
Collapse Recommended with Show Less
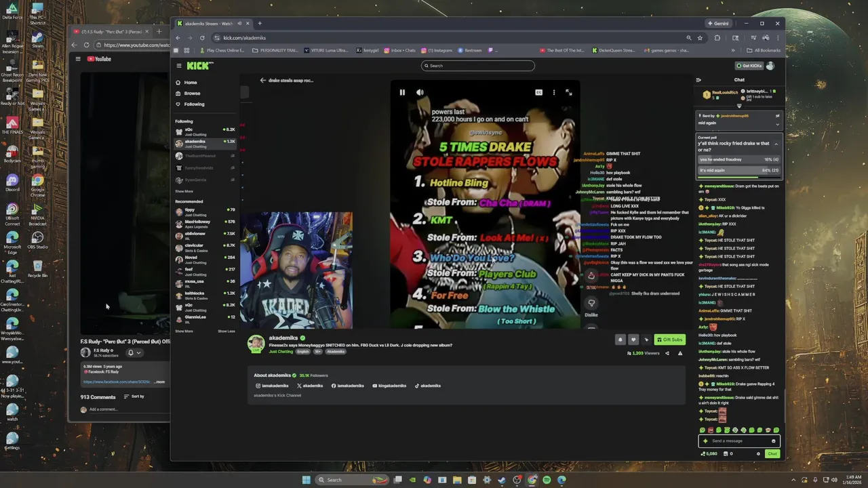coord(226,331)
